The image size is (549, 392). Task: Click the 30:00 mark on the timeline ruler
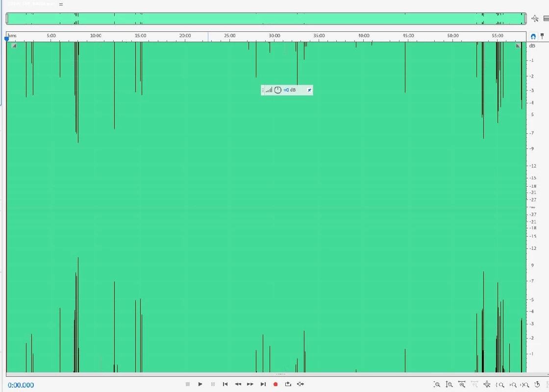pos(274,36)
